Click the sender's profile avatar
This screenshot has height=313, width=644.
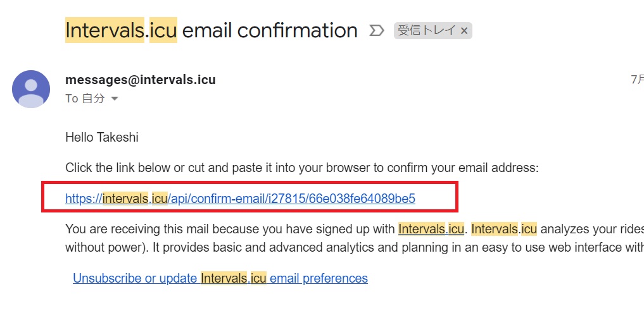tap(31, 89)
